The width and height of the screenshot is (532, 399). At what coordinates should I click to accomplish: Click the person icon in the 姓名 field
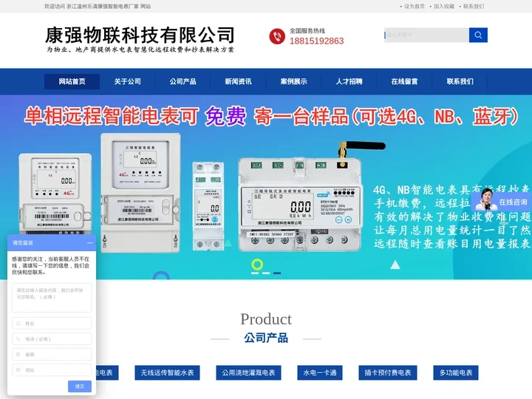(x=18, y=324)
